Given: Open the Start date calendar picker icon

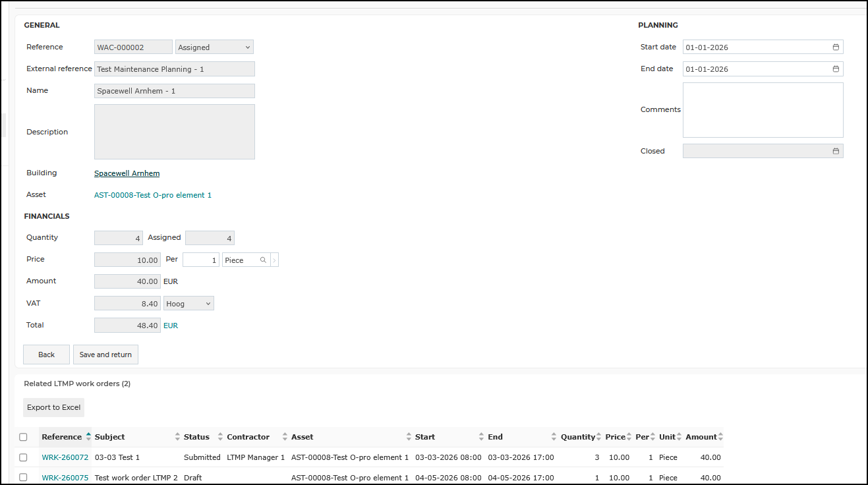Looking at the screenshot, I should point(836,47).
